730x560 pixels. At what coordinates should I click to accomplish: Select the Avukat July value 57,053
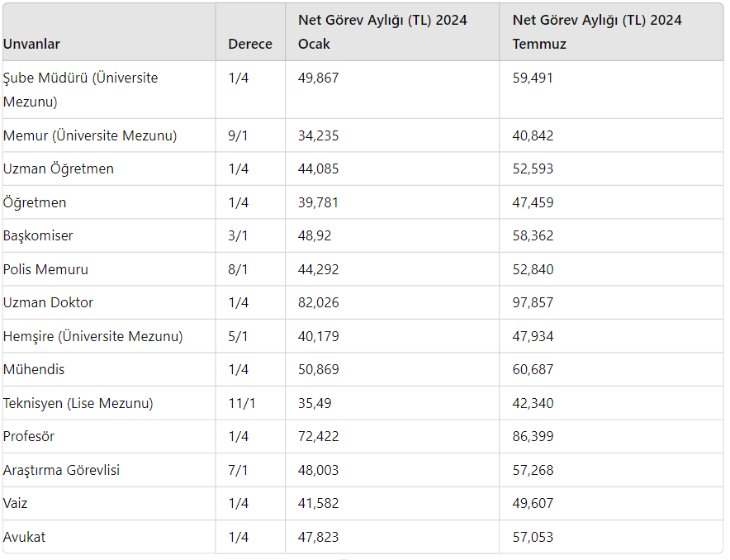(533, 538)
